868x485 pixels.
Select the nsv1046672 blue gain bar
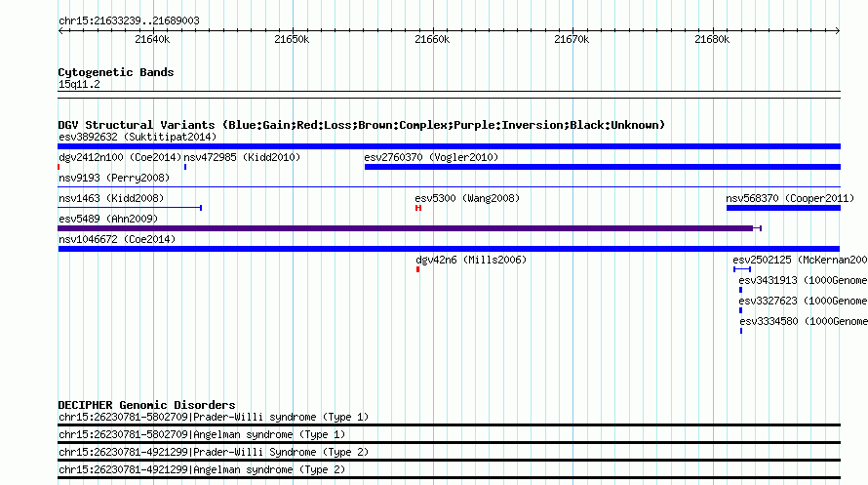coord(449,249)
